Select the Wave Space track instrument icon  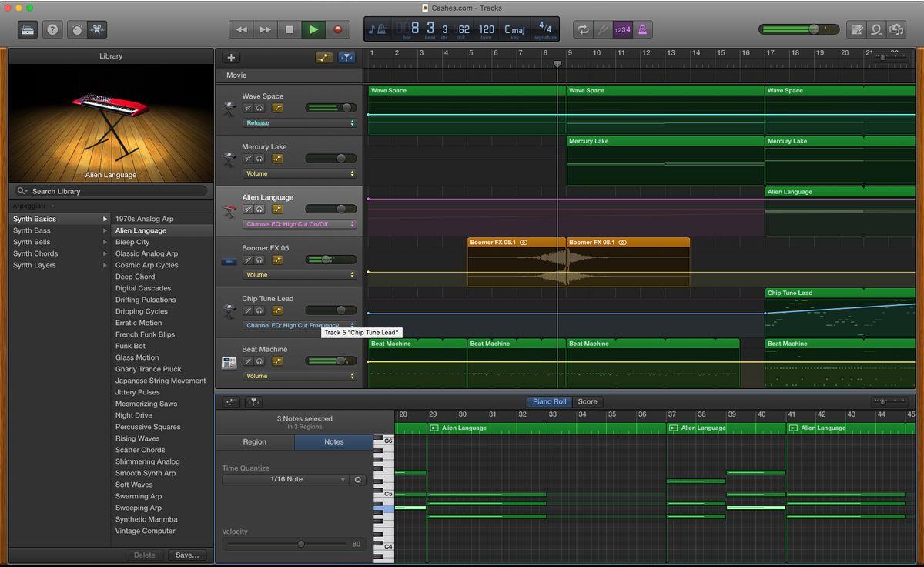click(x=229, y=109)
